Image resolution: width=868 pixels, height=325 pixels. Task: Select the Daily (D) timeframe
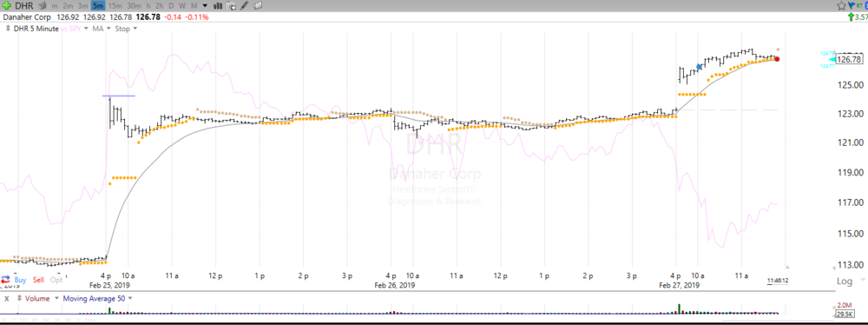pos(171,6)
